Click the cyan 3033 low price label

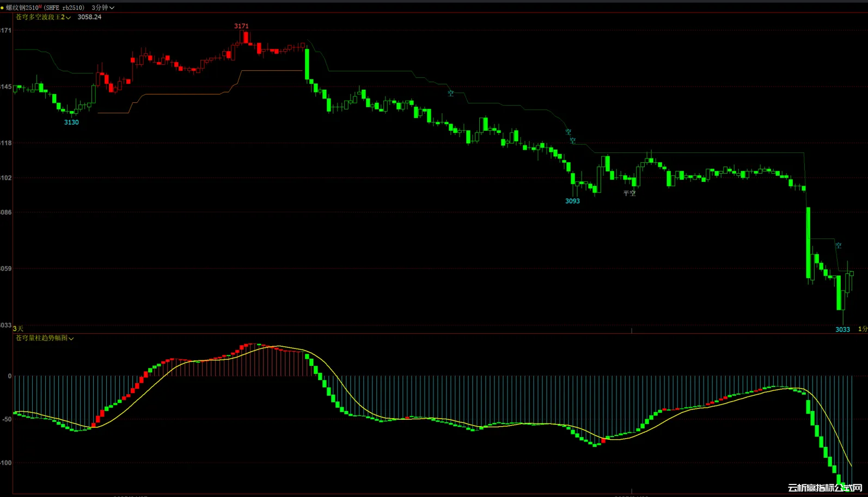pyautogui.click(x=842, y=329)
